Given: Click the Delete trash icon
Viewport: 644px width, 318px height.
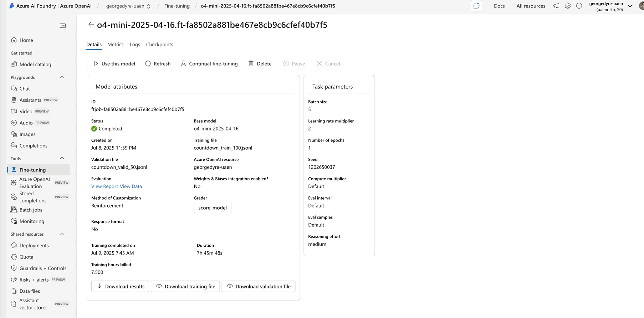Looking at the screenshot, I should coord(251,63).
